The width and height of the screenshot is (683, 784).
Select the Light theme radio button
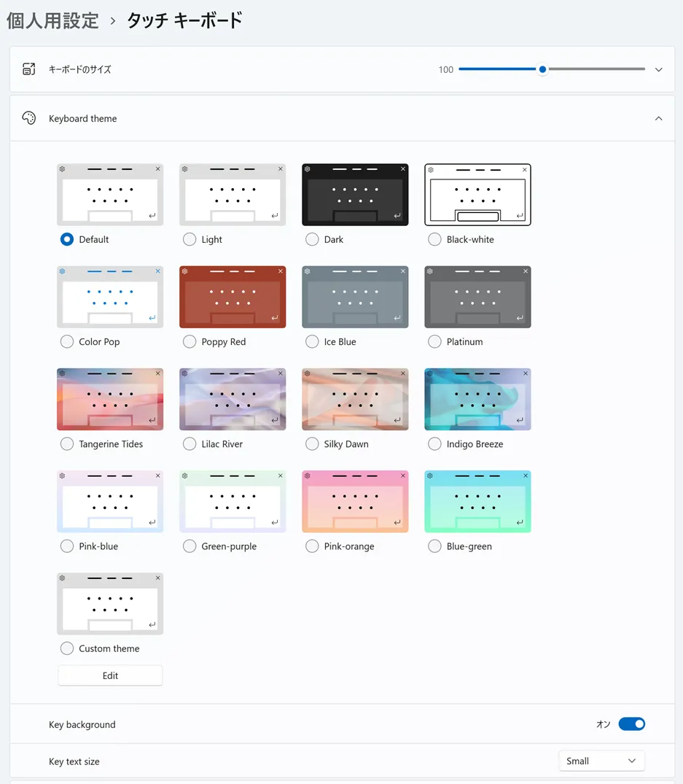[x=190, y=239]
